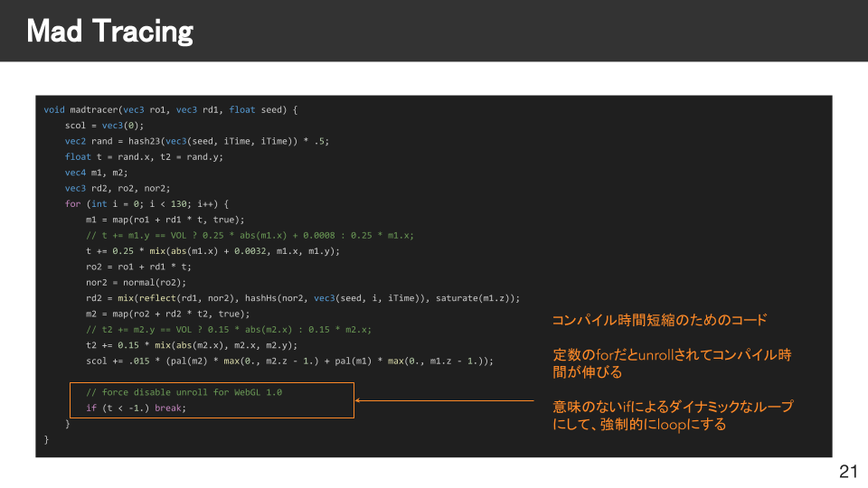Click the "force disable unroll for WebGL 1.0" comment
This screenshot has height=488, width=868.
184,392
